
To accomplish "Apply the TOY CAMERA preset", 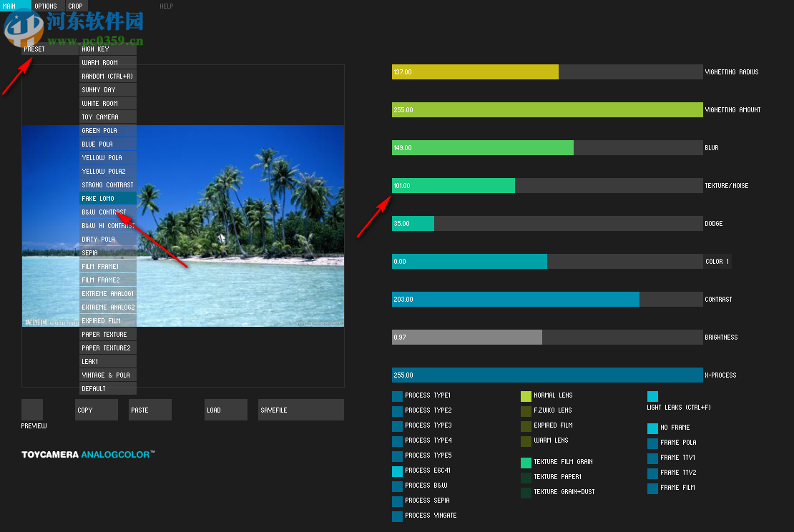I will tap(108, 117).
